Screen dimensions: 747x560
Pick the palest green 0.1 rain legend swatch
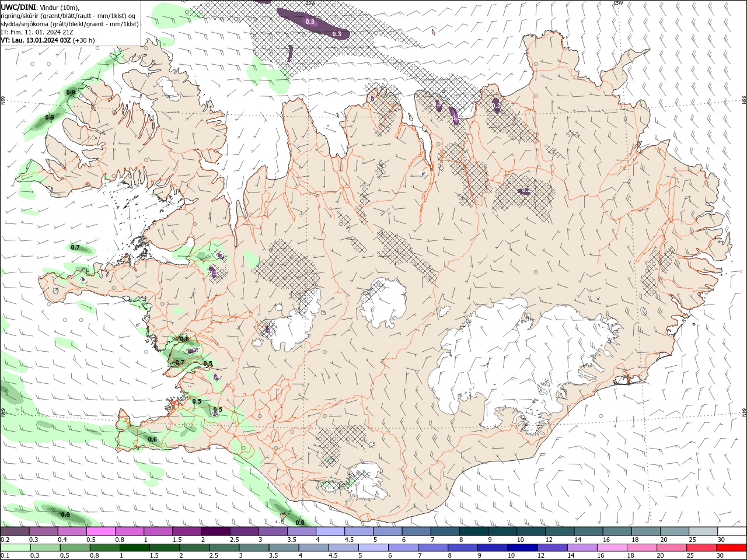click(x=15, y=548)
